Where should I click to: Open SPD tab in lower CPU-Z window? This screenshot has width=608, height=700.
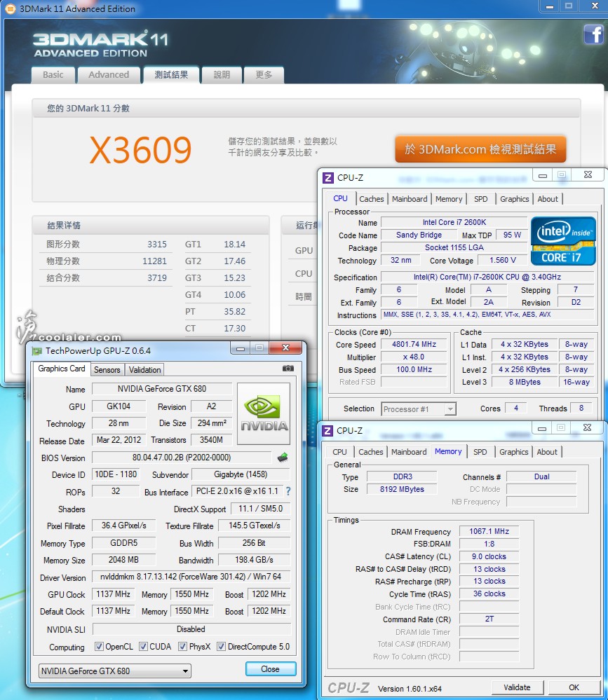[480, 452]
